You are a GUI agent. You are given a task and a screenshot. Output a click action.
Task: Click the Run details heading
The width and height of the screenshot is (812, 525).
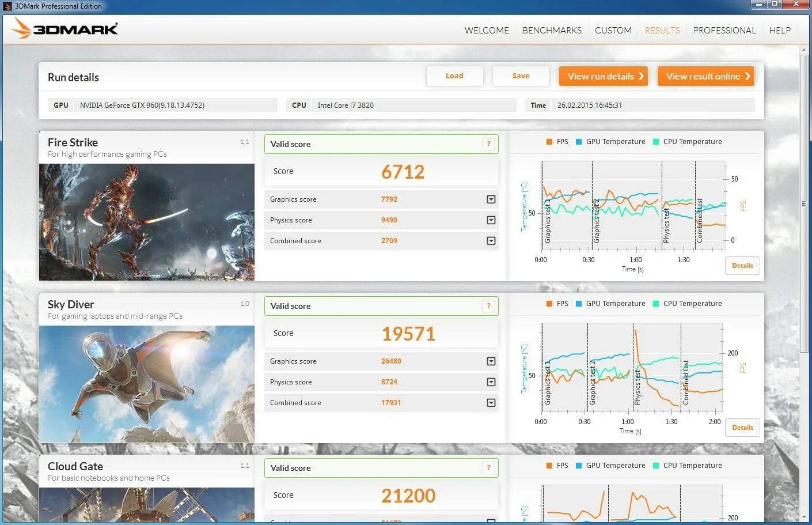click(x=73, y=77)
